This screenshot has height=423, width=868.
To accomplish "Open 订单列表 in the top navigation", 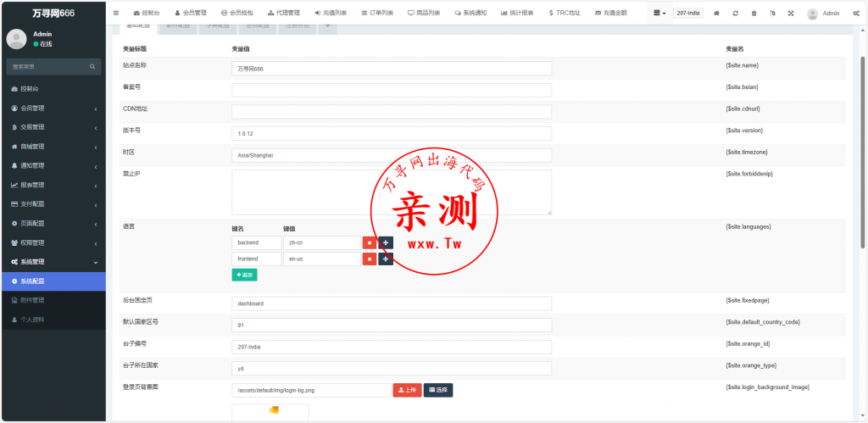I will 377,14.
